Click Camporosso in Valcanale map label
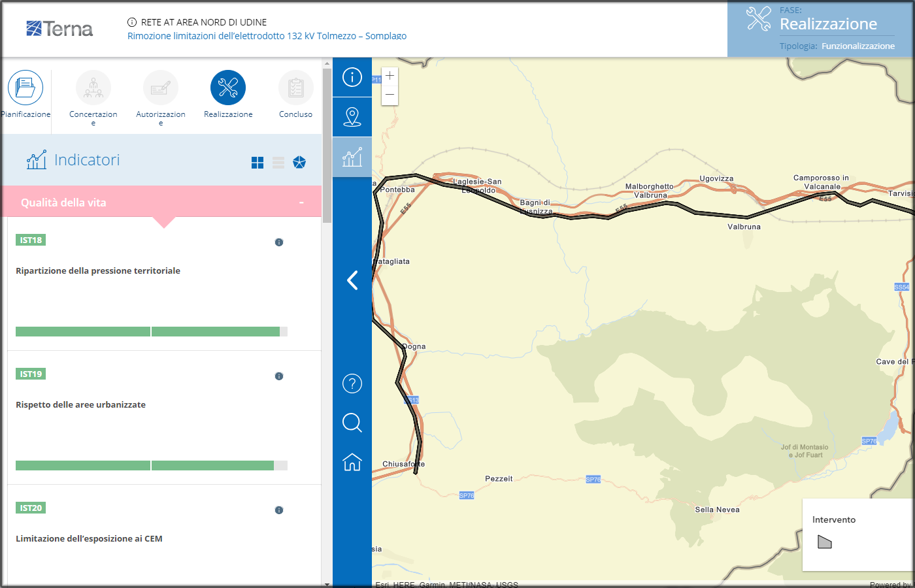The height and width of the screenshot is (588, 915). [821, 182]
